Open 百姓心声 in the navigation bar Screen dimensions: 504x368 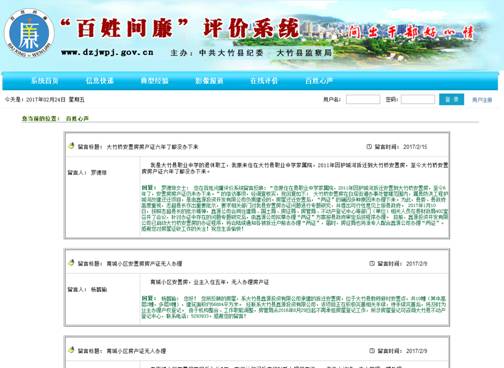pos(319,80)
